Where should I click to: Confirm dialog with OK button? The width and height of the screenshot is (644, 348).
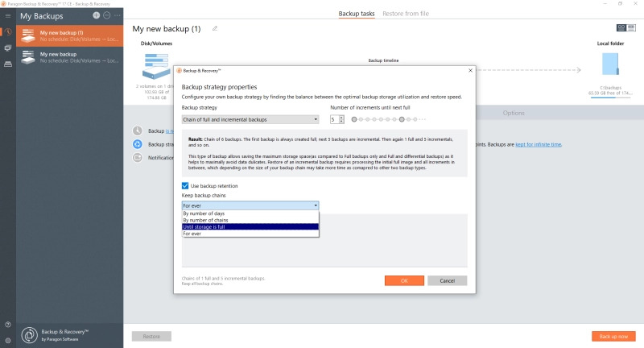[x=404, y=280]
